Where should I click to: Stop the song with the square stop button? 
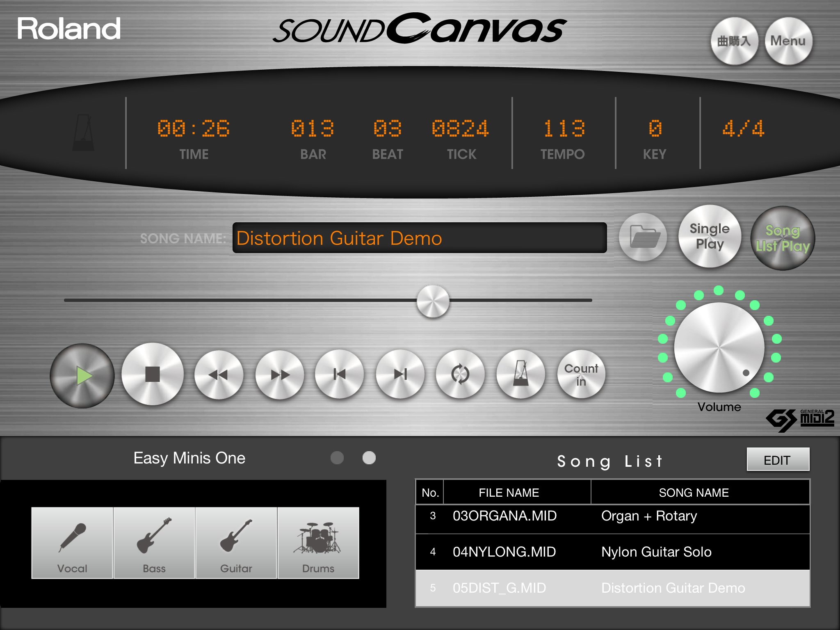point(153,374)
